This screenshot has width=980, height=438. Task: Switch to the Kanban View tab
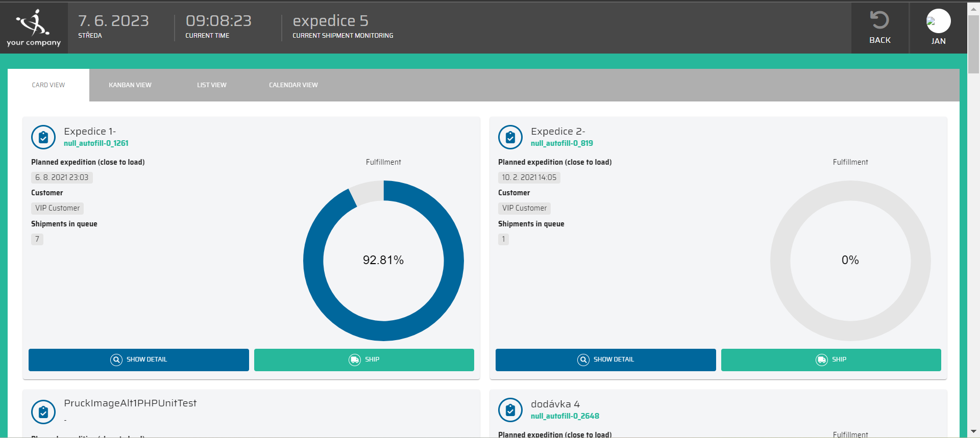coord(130,85)
